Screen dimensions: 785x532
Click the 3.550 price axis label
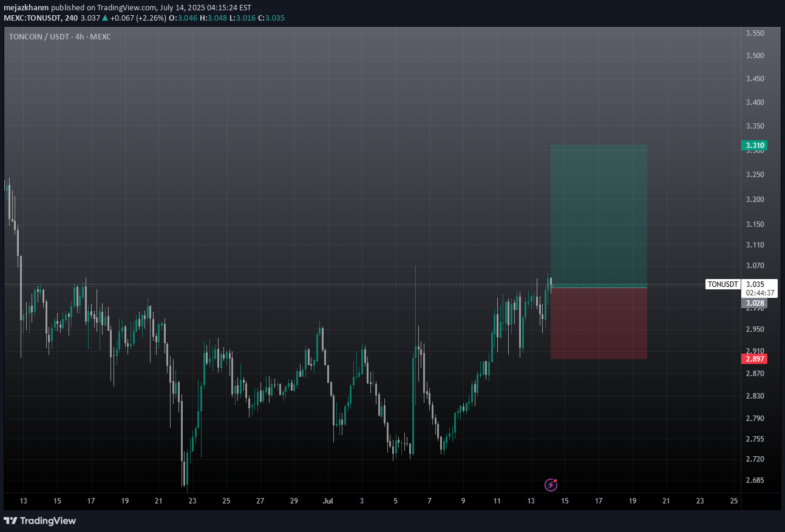pyautogui.click(x=755, y=33)
